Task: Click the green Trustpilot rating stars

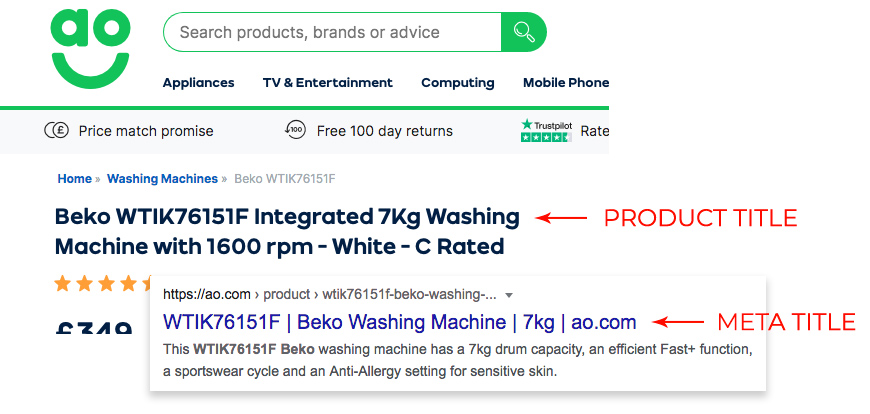Action: (546, 137)
